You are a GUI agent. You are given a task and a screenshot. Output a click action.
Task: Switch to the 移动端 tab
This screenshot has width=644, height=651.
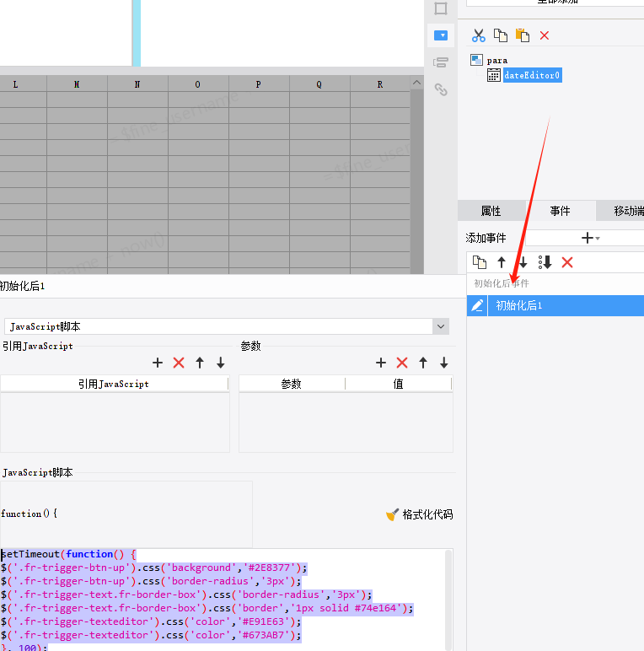click(x=620, y=211)
